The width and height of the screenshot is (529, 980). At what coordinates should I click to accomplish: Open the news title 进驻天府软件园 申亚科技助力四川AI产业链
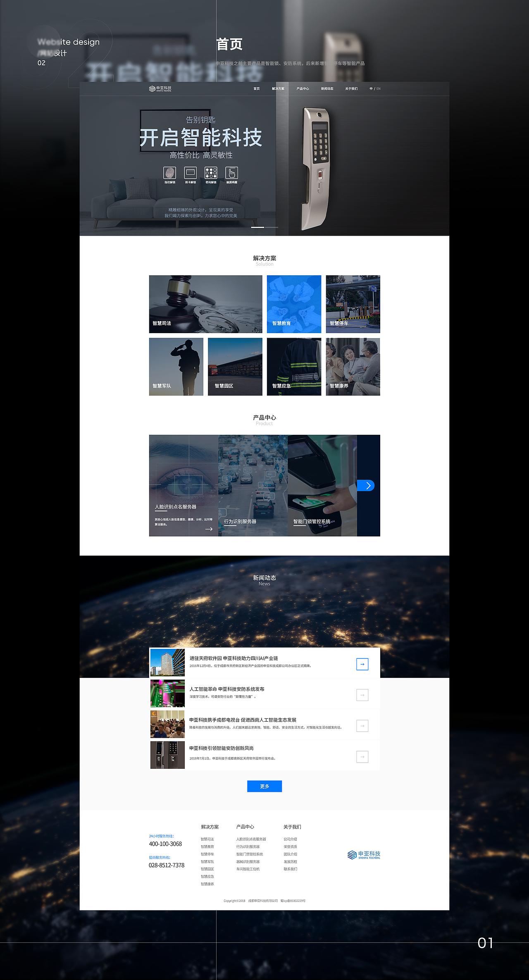coord(234,658)
